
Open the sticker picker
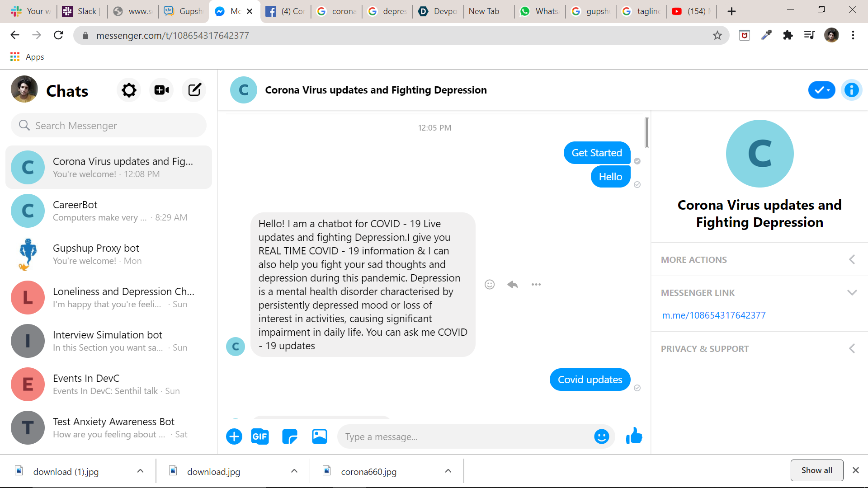click(x=289, y=436)
